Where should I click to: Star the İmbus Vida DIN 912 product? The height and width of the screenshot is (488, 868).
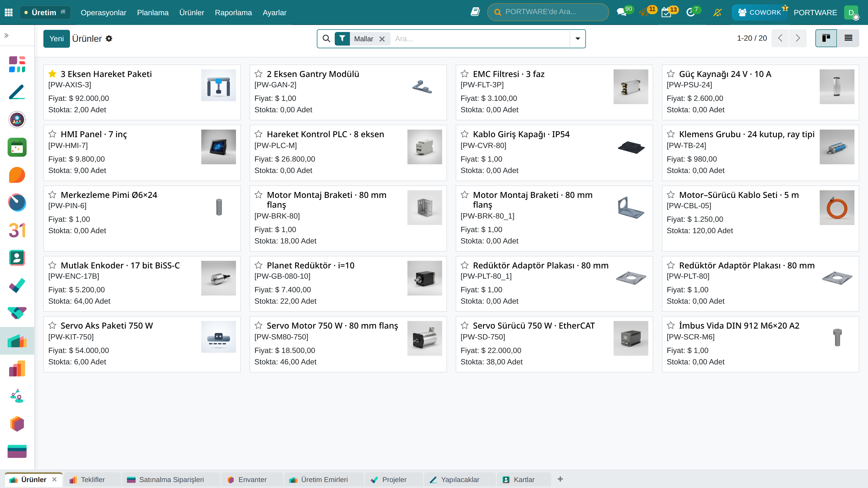[671, 325]
